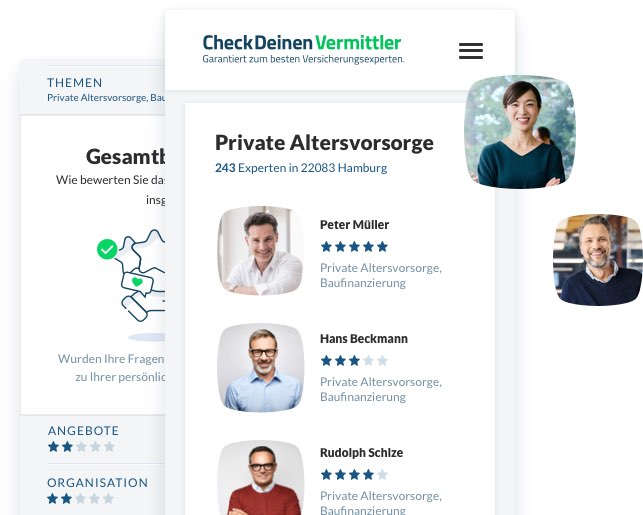Click the 243 Experten in 22083 Hamburg link

click(x=301, y=168)
